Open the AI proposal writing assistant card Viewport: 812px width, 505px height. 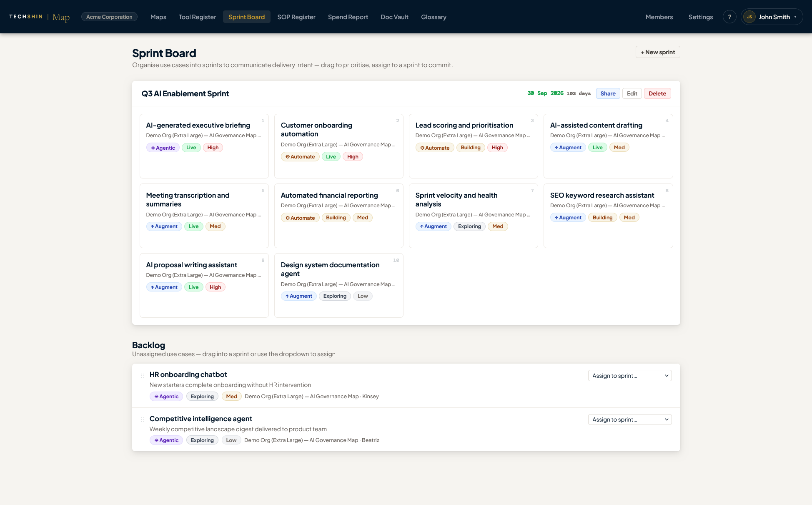(x=204, y=286)
